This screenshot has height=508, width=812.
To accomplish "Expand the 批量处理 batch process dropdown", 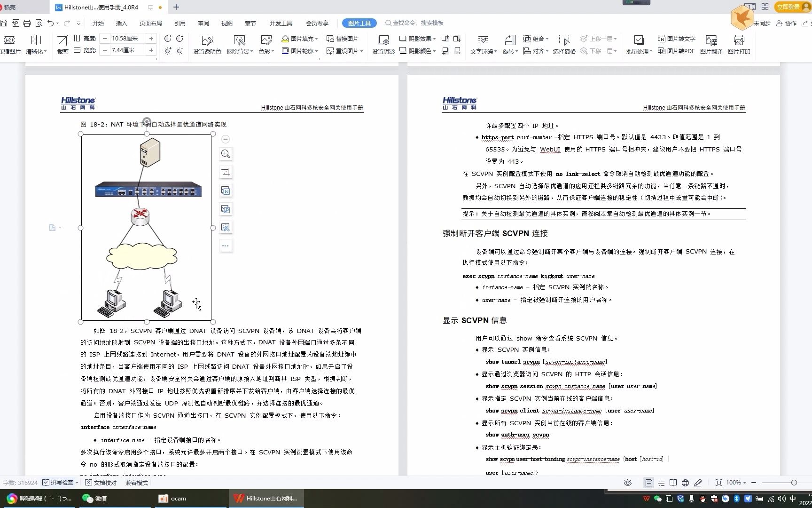I will [651, 52].
